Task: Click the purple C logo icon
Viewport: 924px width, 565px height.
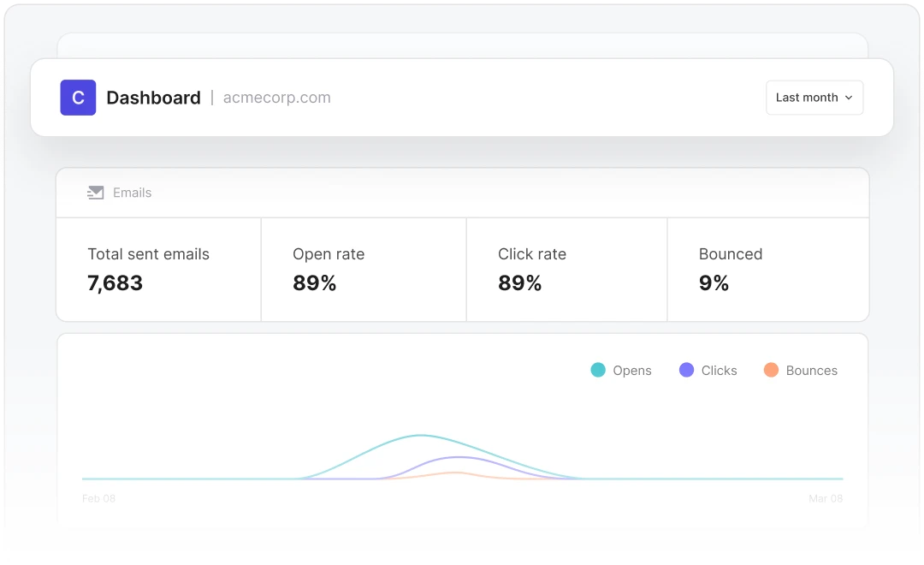Action: [78, 98]
